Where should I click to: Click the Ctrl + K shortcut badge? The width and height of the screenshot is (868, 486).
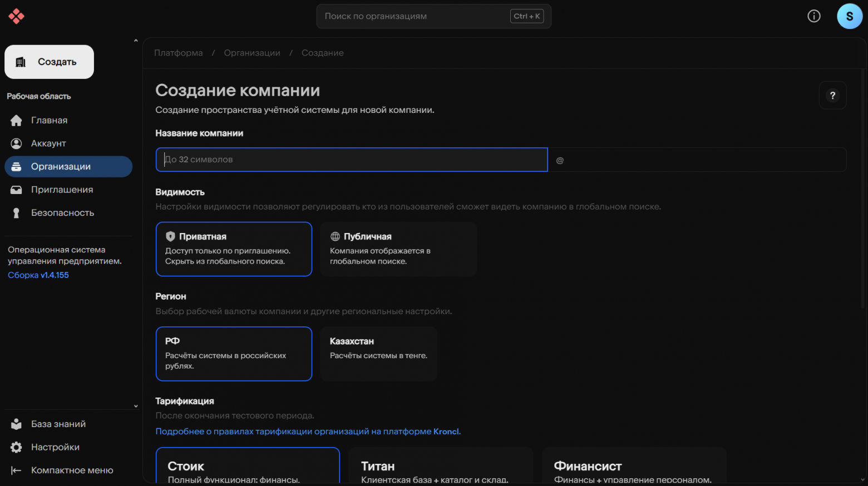click(526, 16)
